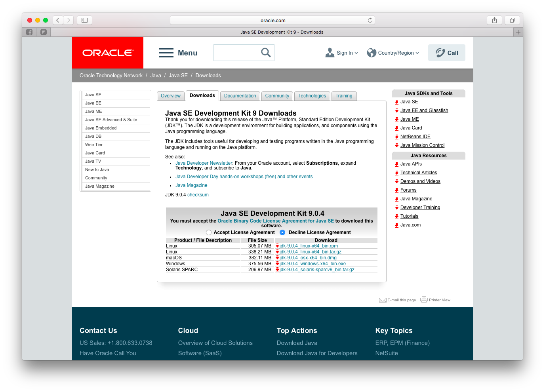
Task: Open the Training tab
Action: 344,96
